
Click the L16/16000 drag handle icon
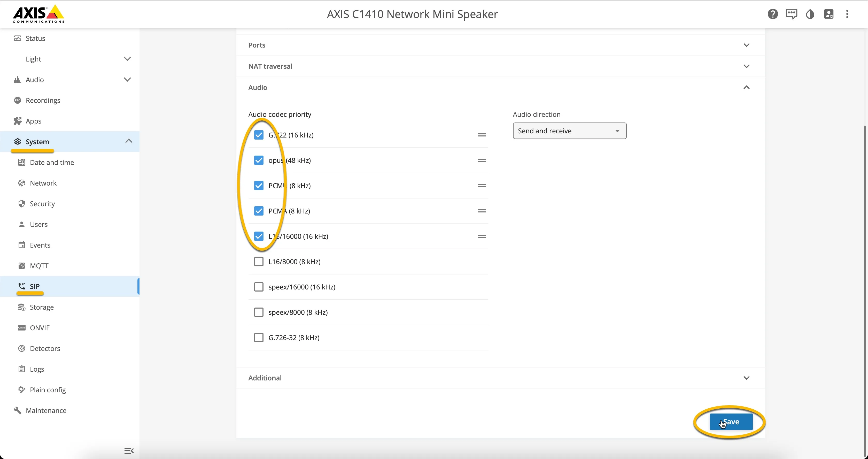(482, 236)
